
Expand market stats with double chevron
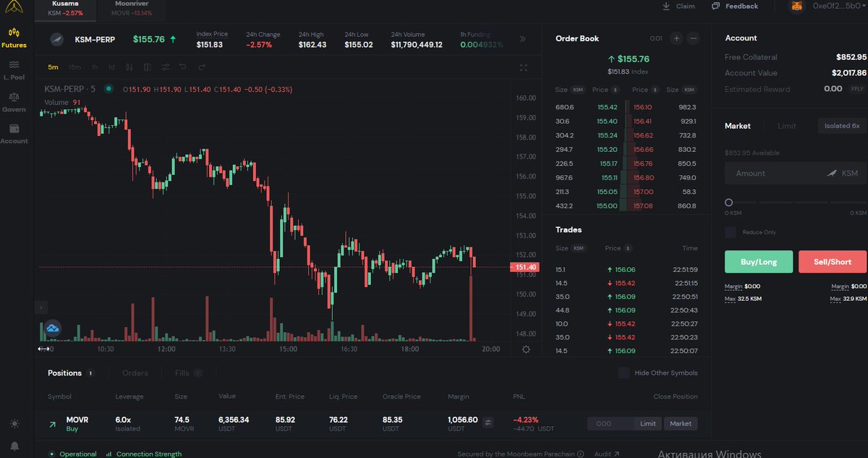coord(523,39)
